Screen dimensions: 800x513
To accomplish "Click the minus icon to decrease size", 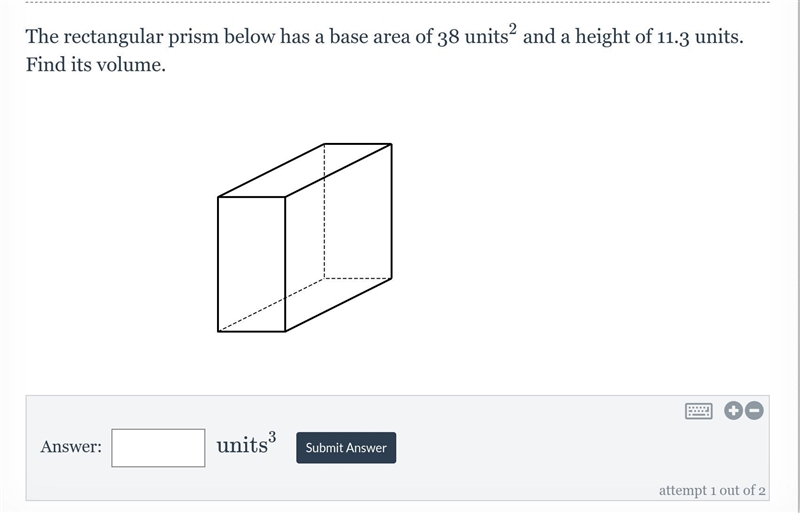I will tap(754, 410).
